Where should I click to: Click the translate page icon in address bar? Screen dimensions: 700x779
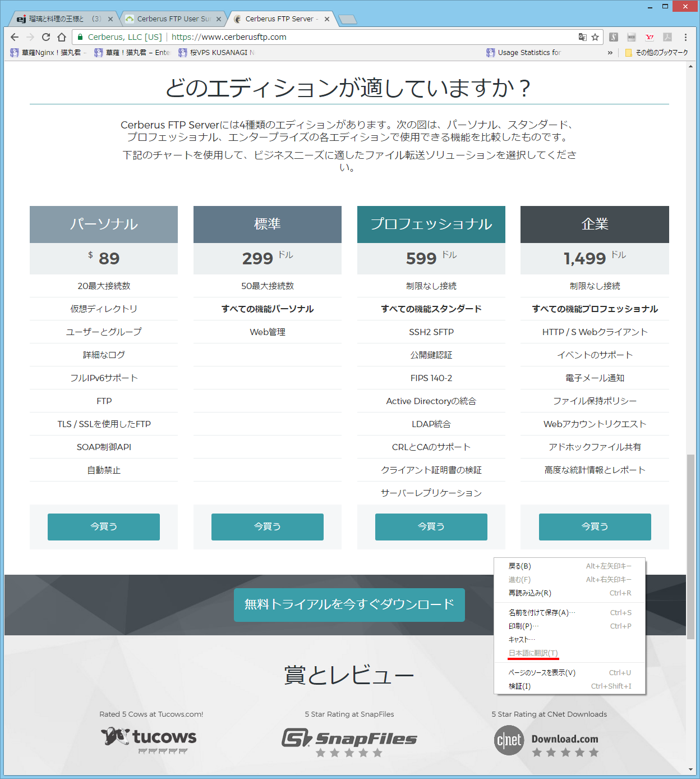point(583,37)
